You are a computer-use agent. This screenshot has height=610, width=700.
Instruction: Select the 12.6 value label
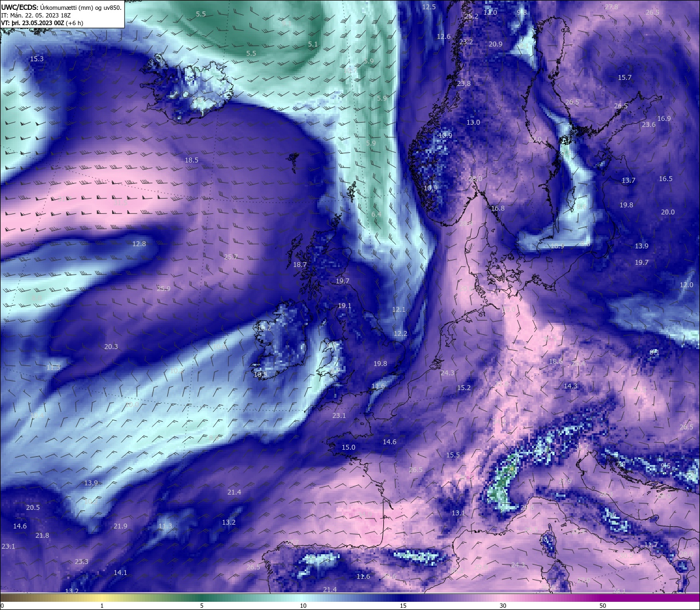[x=444, y=36]
